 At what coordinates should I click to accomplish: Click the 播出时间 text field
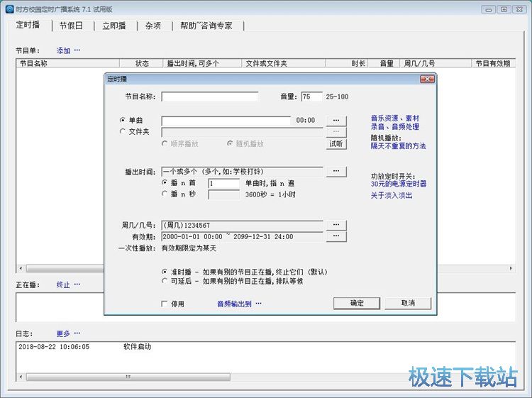tap(243, 172)
